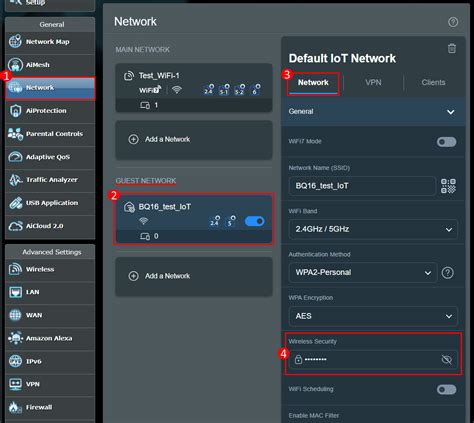Switch to the VPN tab
474x423 pixels.
pyautogui.click(x=373, y=83)
